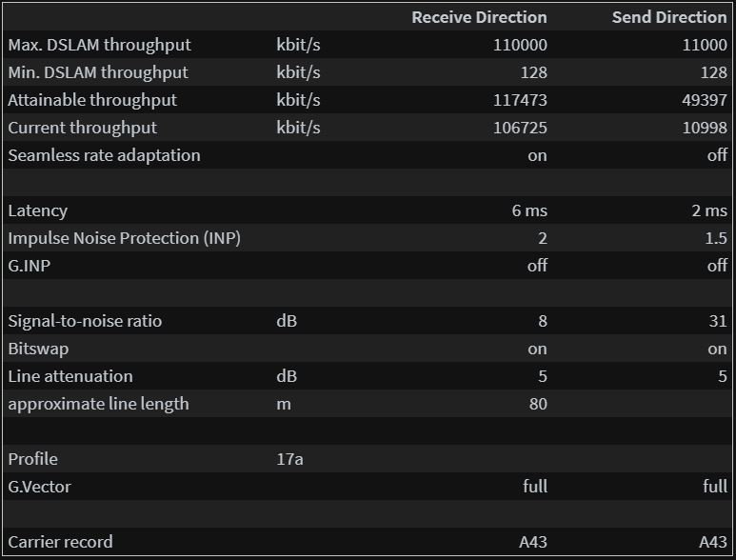This screenshot has height=560, width=736.
Task: Click the receive value 110000
Action: (x=520, y=45)
